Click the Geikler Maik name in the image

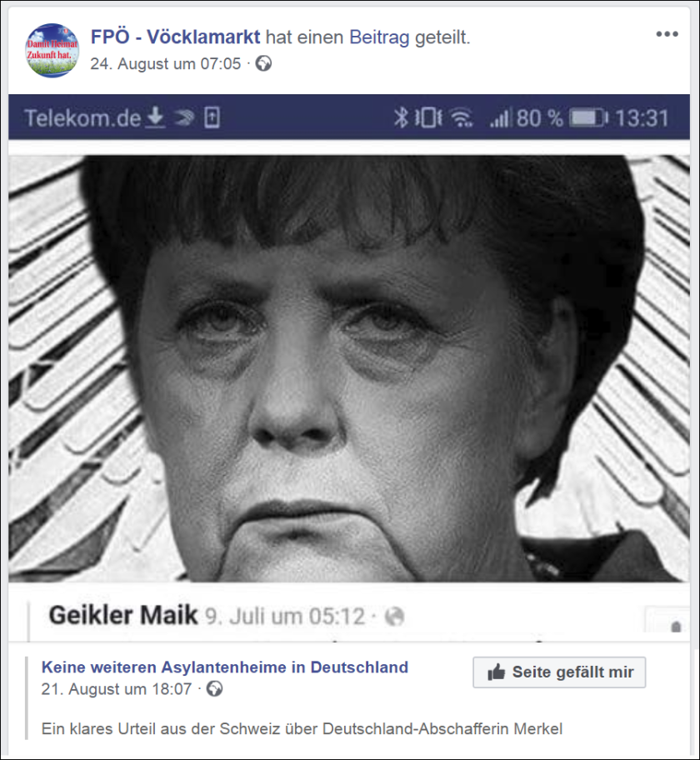[x=123, y=615]
